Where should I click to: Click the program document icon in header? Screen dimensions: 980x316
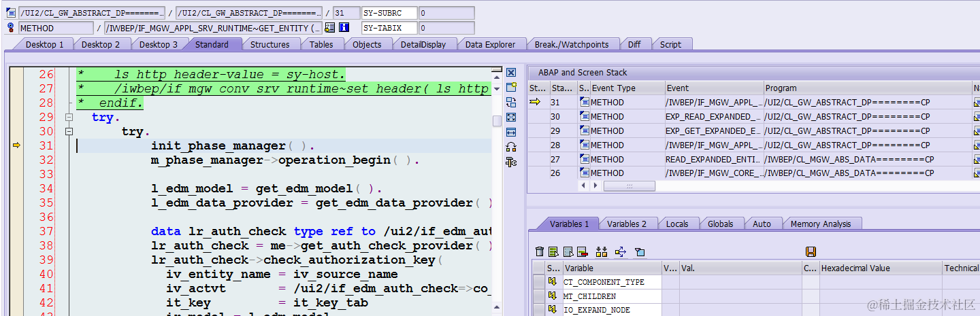pos(10,13)
